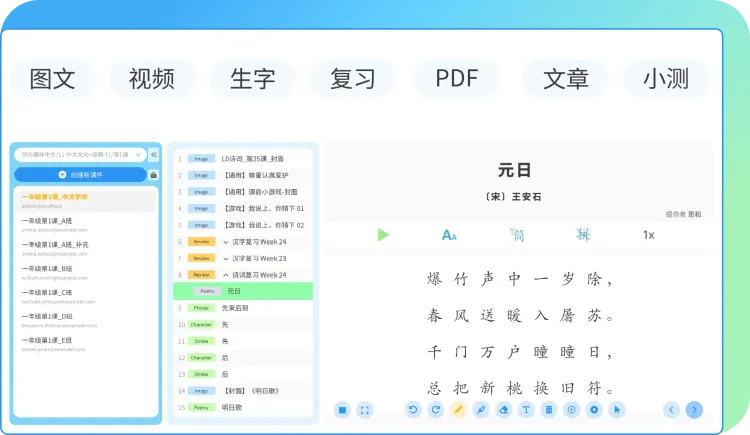This screenshot has width=750, height=435.
Task: Select the T text tool
Action: coord(526,410)
